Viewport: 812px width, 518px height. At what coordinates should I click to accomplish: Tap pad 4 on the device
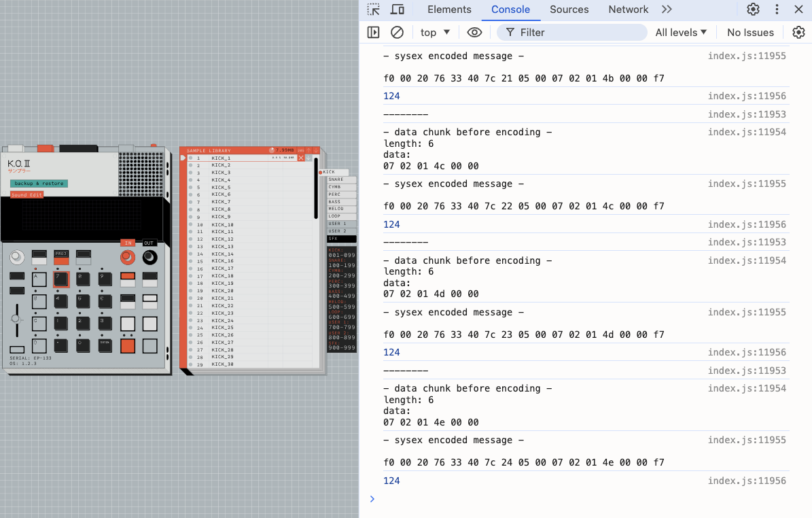[61, 301]
